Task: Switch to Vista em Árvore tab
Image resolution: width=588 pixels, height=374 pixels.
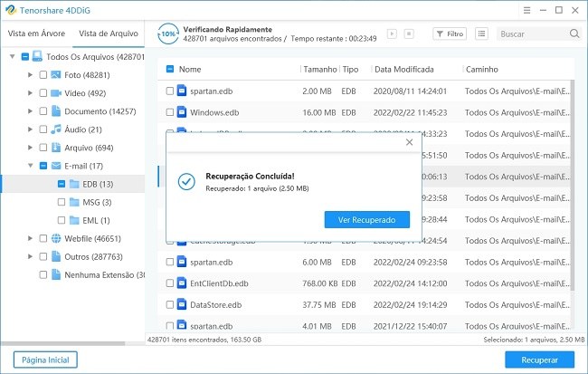Action: (36, 34)
